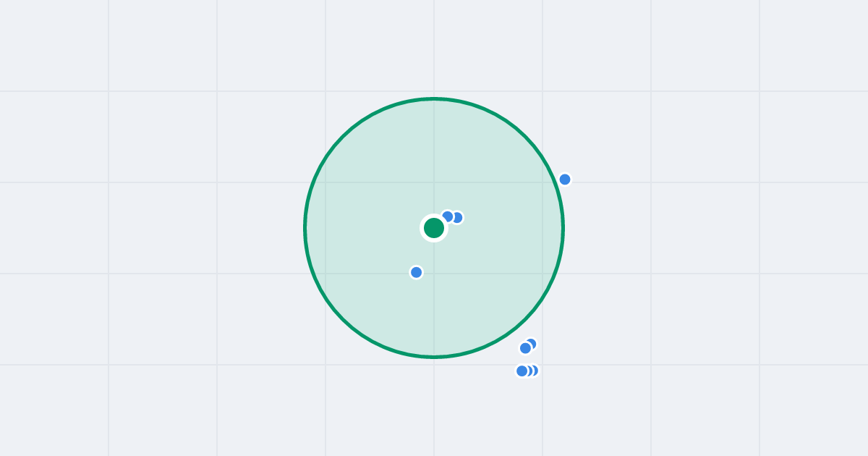Screen dimensions: 868x456
Task: Select the lone blue dot southwest of the center marker
Action: tap(417, 272)
